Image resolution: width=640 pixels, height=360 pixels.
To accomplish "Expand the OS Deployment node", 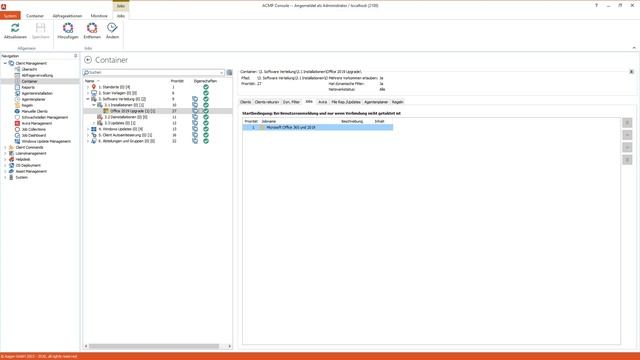I will pyautogui.click(x=5, y=165).
